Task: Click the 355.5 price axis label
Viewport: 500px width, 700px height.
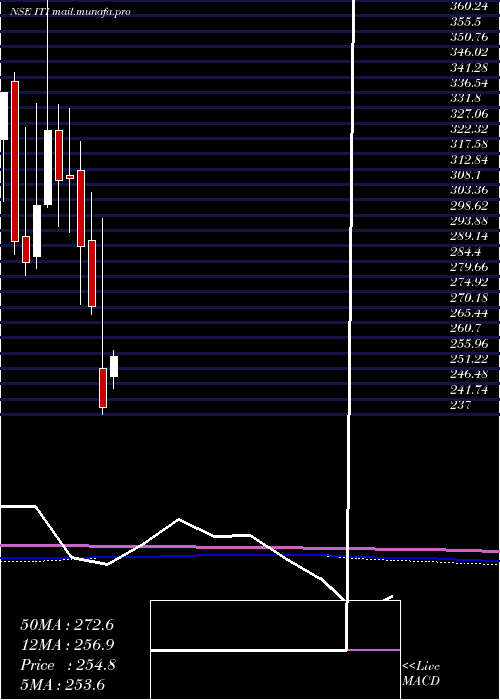Action: click(468, 21)
